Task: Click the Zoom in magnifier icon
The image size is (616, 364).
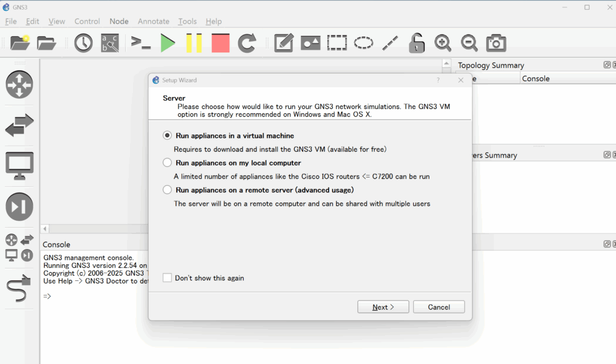Action: (x=443, y=43)
